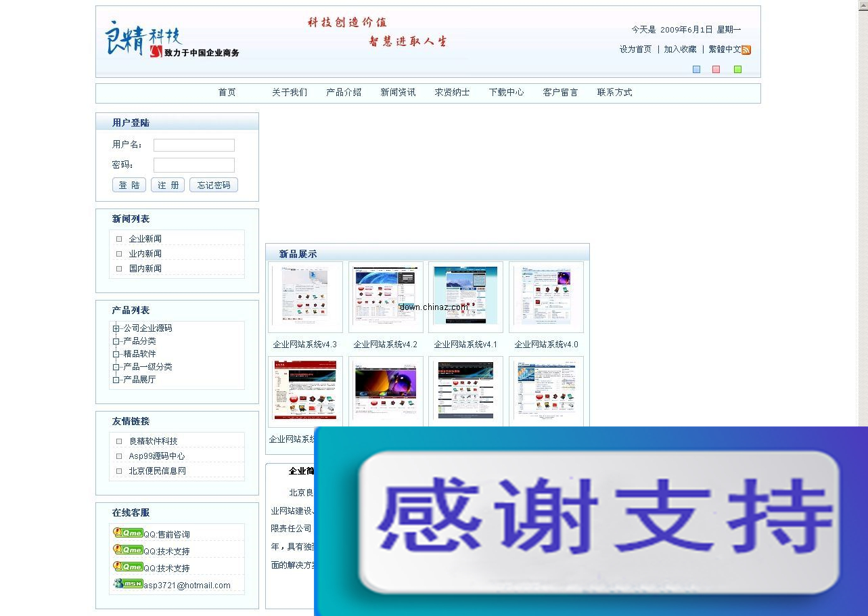This screenshot has height=616, width=868.
Task: Focus the 用户名 input field
Action: 194,145
